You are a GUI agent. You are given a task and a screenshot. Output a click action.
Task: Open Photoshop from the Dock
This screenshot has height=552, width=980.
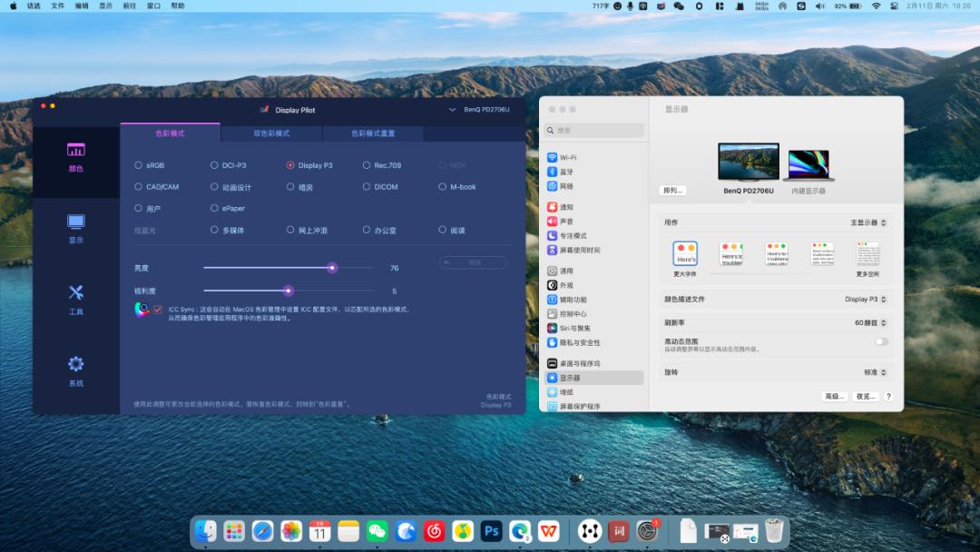[492, 531]
